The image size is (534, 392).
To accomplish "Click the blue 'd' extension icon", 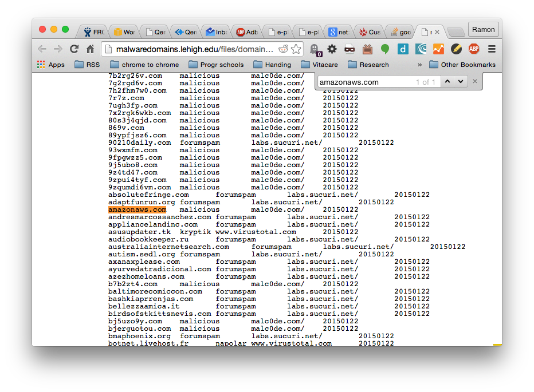I will [403, 49].
